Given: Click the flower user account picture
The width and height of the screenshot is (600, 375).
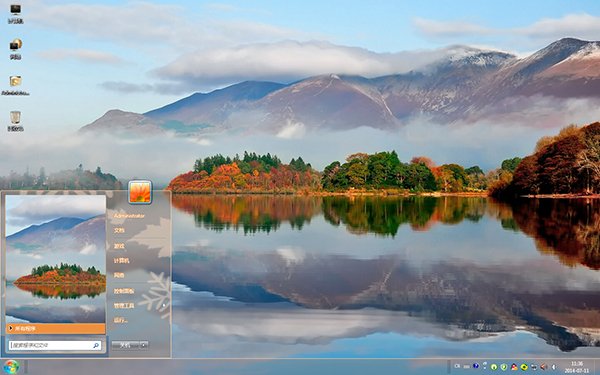Looking at the screenshot, I should 140,192.
